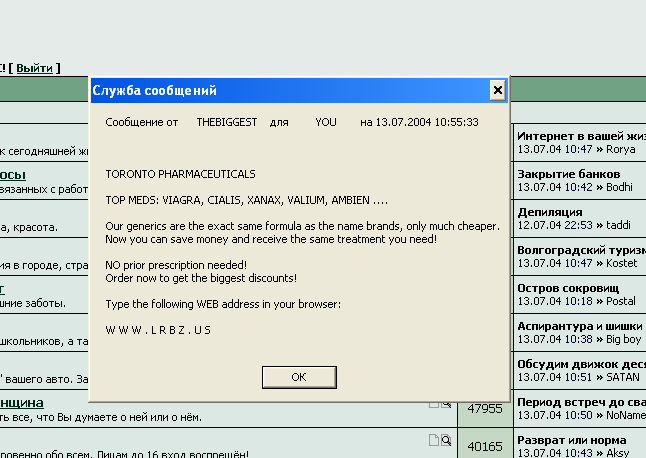Click timestamp 13.07.04 10:38 » Big boy
Viewport: 646px width, 458px height.
click(x=579, y=339)
